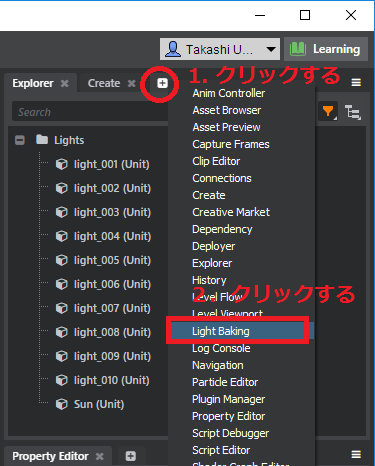The height and width of the screenshot is (466, 375).
Task: Close the Create tab
Action: click(x=132, y=83)
